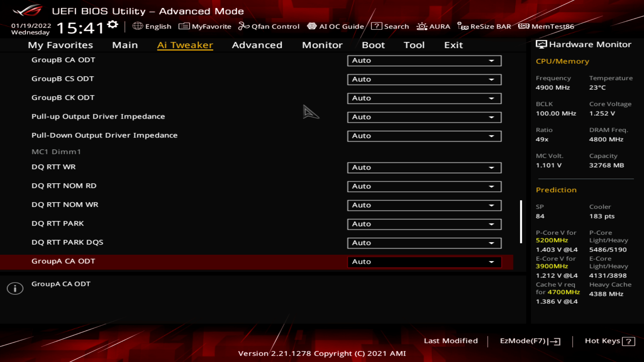
Task: Launch AURA lighting control
Action: tap(433, 26)
